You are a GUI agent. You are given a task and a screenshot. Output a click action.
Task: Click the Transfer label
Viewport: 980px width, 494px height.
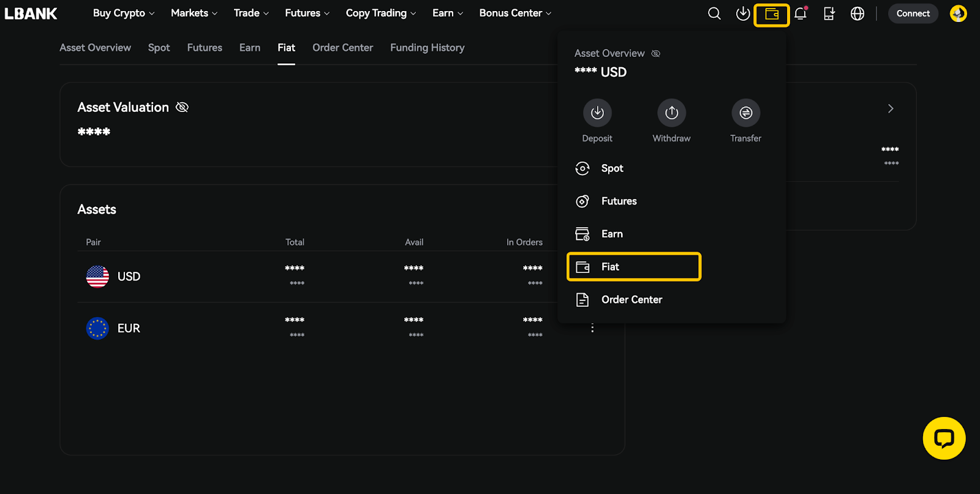(x=745, y=138)
